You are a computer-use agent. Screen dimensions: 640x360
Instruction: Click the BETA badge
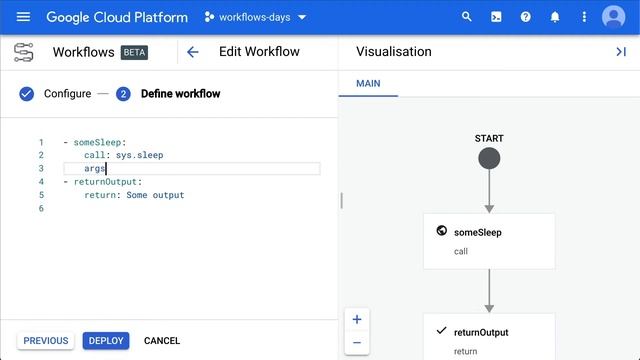coord(134,52)
